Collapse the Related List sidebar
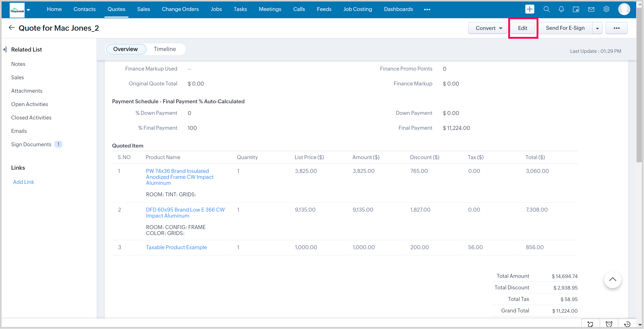The image size is (644, 329). (5, 49)
